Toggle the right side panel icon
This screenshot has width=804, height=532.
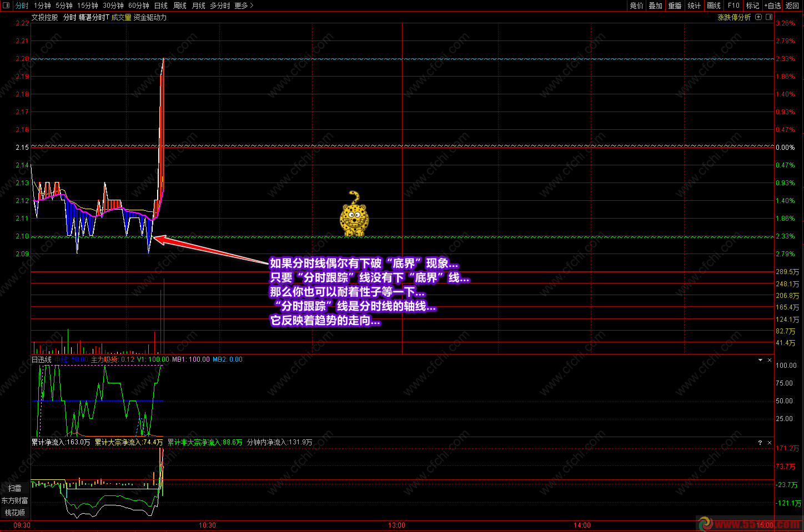pyautogui.click(x=769, y=17)
